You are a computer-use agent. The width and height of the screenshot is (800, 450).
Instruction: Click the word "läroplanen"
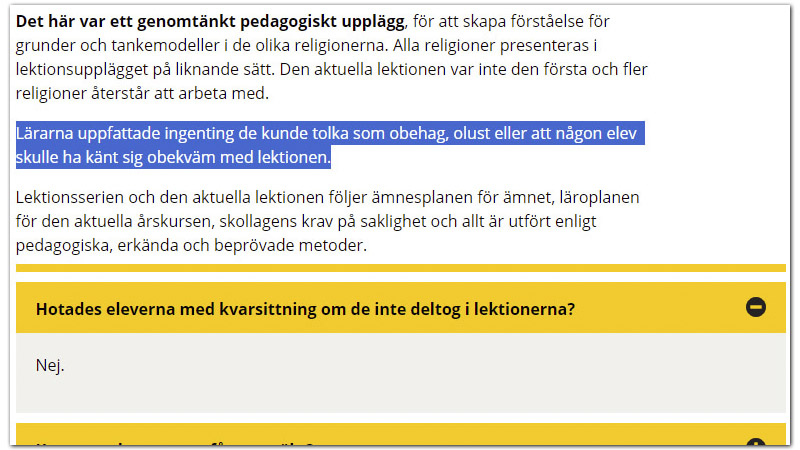[x=598, y=197]
